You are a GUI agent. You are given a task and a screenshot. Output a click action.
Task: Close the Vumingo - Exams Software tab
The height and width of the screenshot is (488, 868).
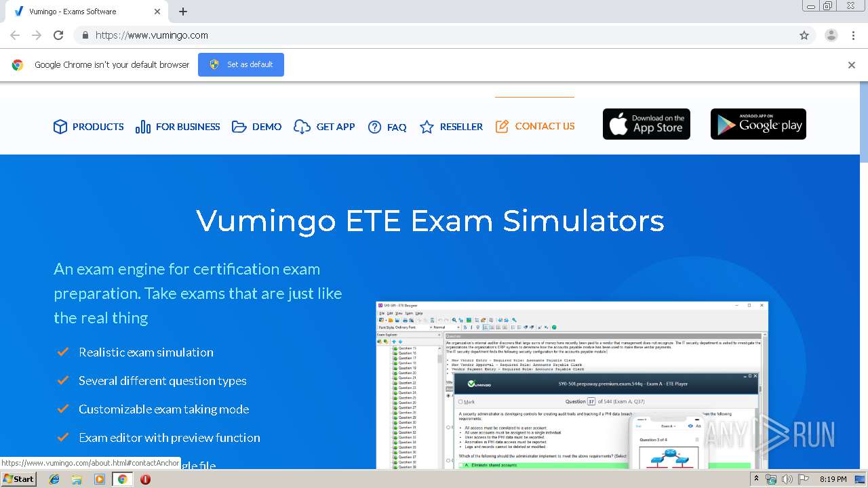(157, 12)
